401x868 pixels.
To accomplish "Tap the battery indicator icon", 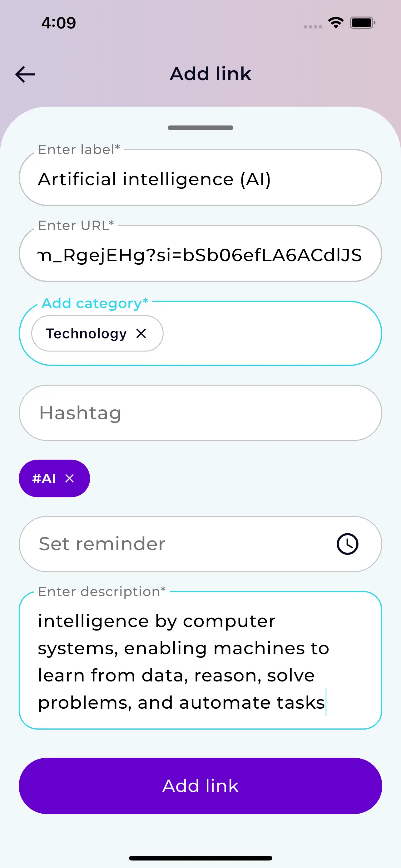I will [x=362, y=23].
